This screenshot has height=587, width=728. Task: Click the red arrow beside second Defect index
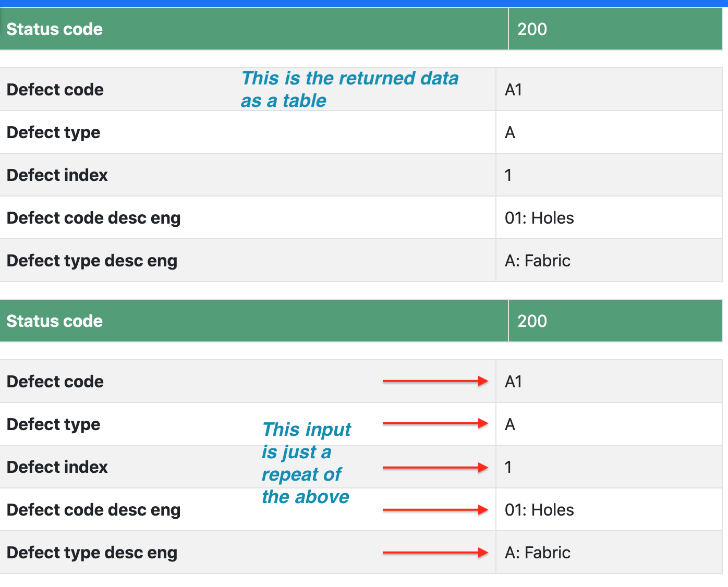[435, 468]
